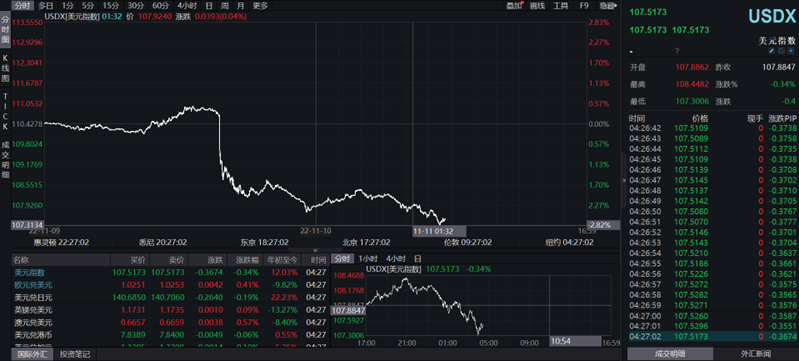Switch to 成交明细 tab at bottom right
The width and height of the screenshot is (799, 361).
670,353
